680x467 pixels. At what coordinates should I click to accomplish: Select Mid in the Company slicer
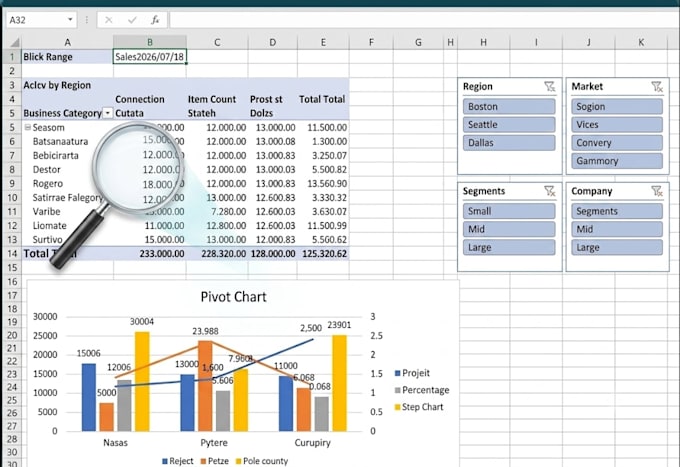617,229
